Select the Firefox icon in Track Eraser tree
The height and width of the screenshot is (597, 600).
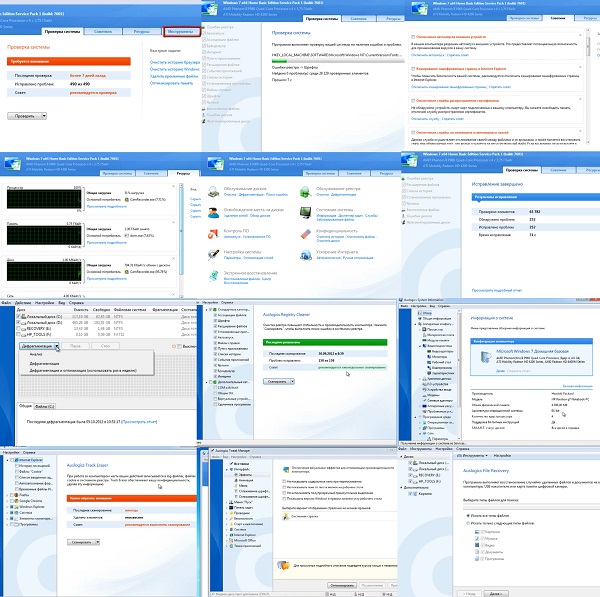click(17, 494)
